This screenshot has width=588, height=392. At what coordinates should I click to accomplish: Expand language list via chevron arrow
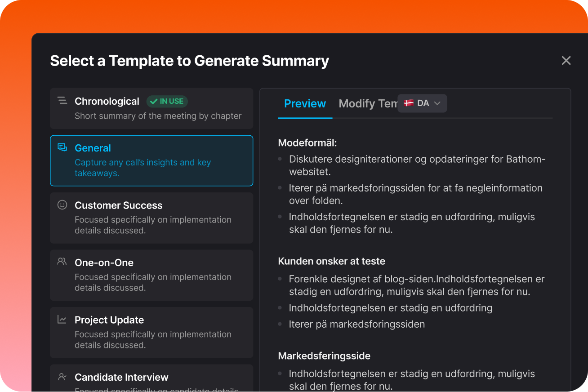(x=437, y=103)
